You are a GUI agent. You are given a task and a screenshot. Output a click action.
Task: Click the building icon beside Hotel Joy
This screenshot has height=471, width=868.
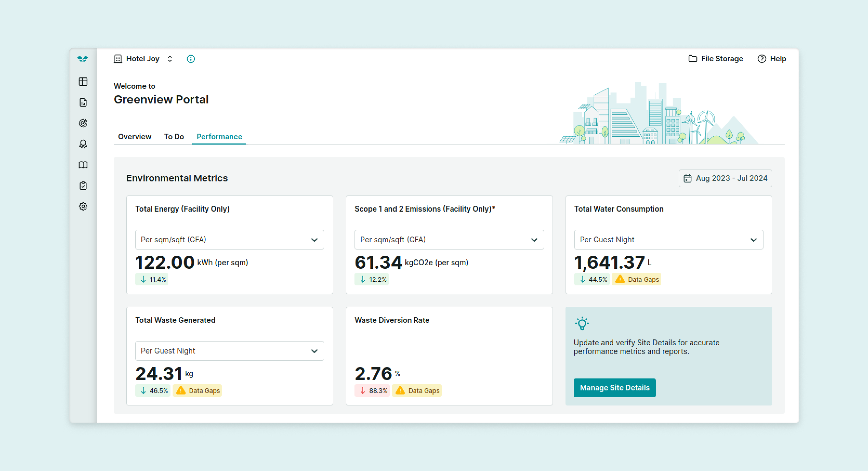point(118,59)
